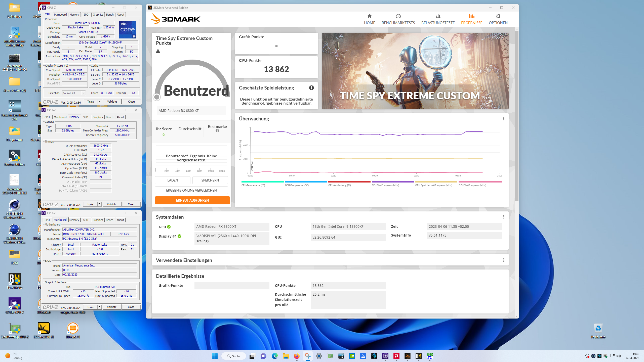Open Tools dropdown arrow in CPU-Z Mainboard window
The height and width of the screenshot is (362, 644).
click(100, 307)
